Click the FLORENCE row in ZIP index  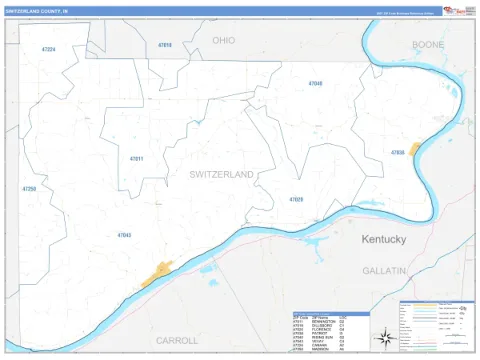coord(320,329)
